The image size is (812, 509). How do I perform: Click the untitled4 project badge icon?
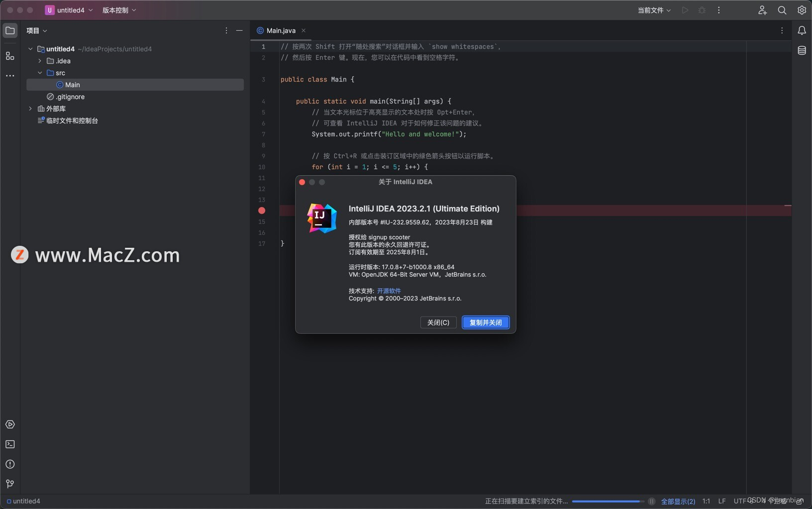pos(49,10)
